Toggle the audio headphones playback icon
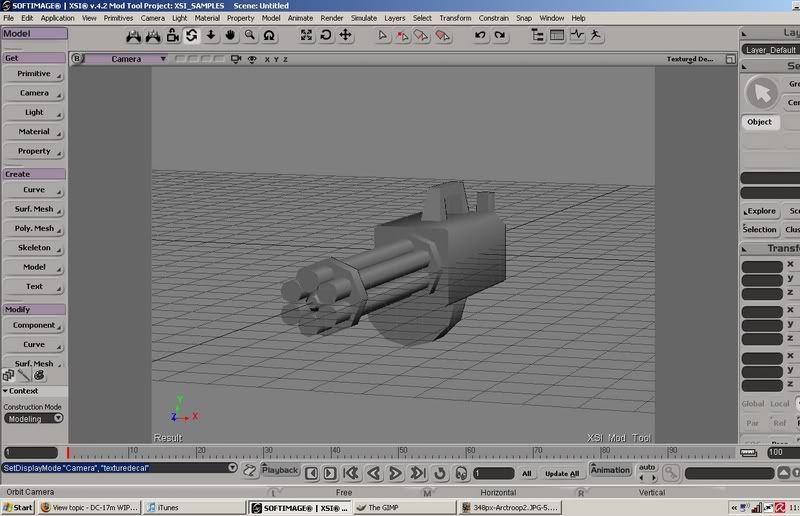 [x=461, y=474]
